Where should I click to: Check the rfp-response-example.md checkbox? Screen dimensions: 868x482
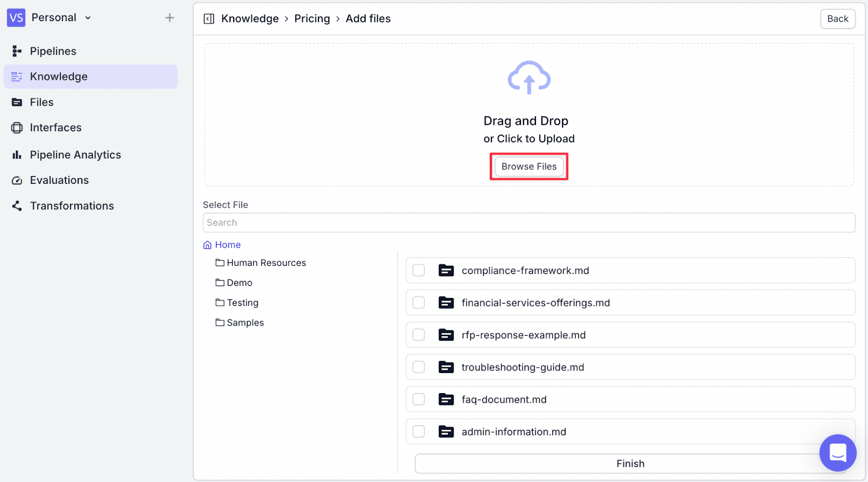[419, 335]
